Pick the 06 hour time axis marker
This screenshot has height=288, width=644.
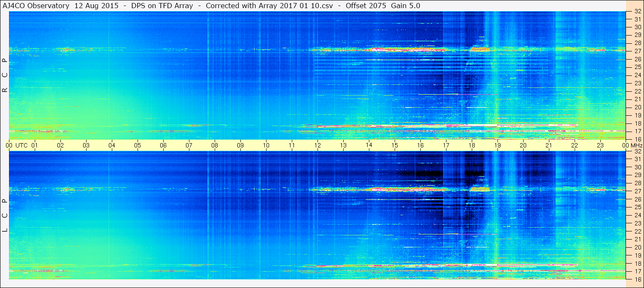pos(163,145)
